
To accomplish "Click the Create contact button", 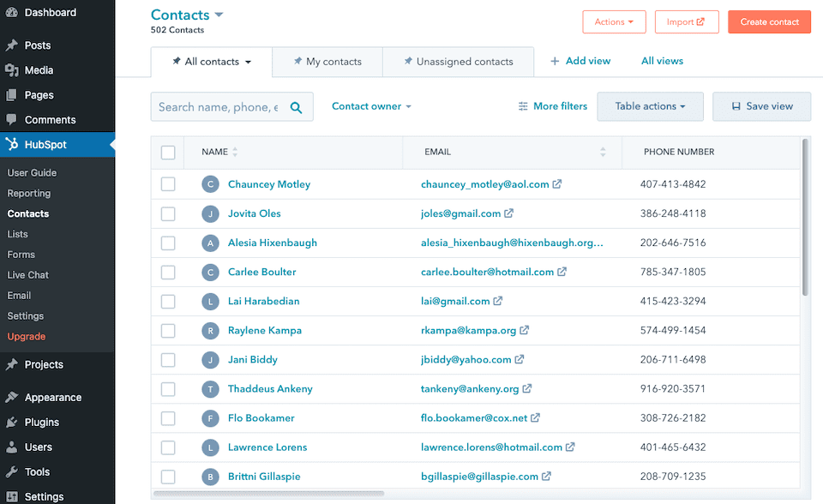I will point(769,21).
